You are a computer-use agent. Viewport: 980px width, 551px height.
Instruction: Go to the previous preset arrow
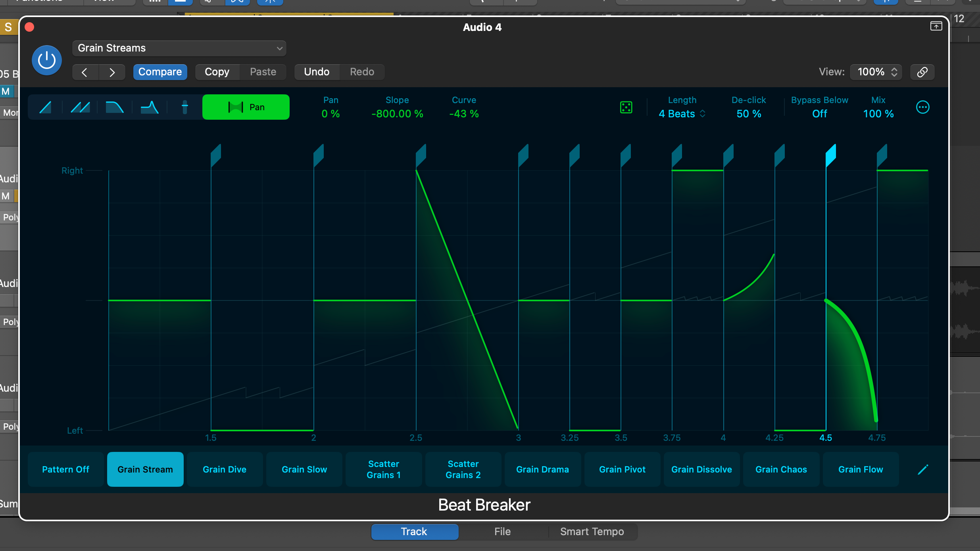click(x=85, y=72)
